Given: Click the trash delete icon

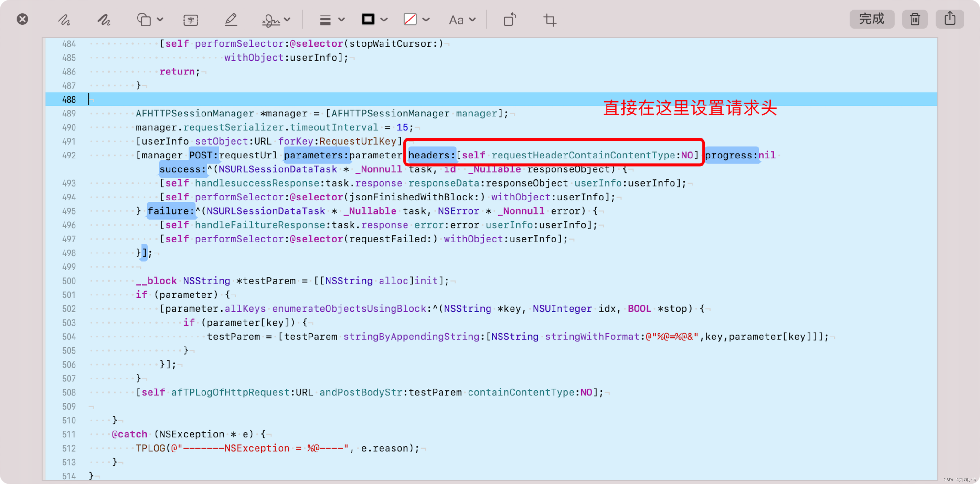Looking at the screenshot, I should click(x=915, y=19).
